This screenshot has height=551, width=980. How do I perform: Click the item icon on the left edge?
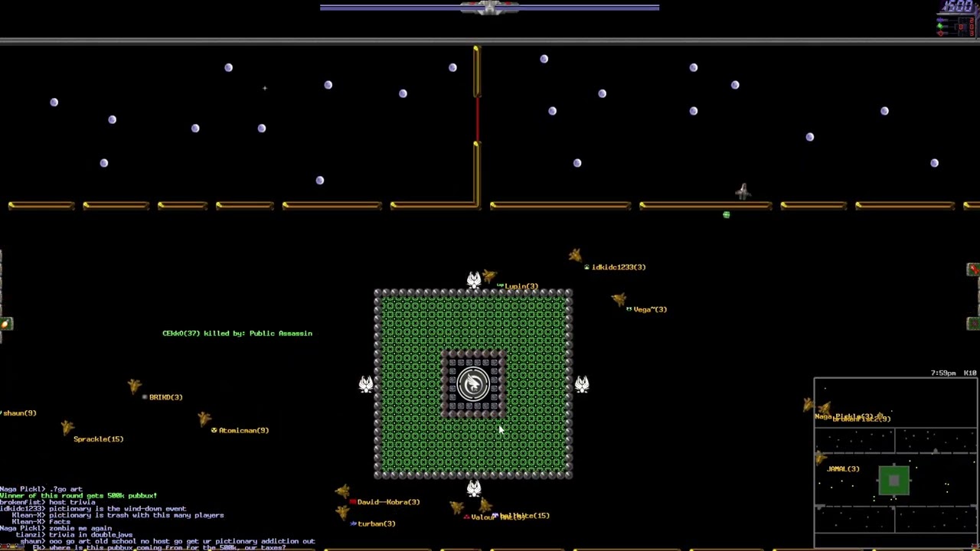click(x=5, y=324)
